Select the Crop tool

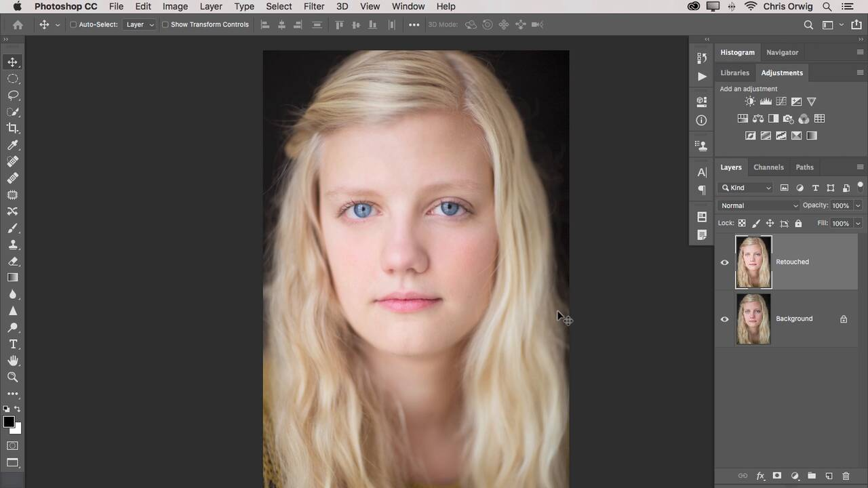[x=13, y=128]
